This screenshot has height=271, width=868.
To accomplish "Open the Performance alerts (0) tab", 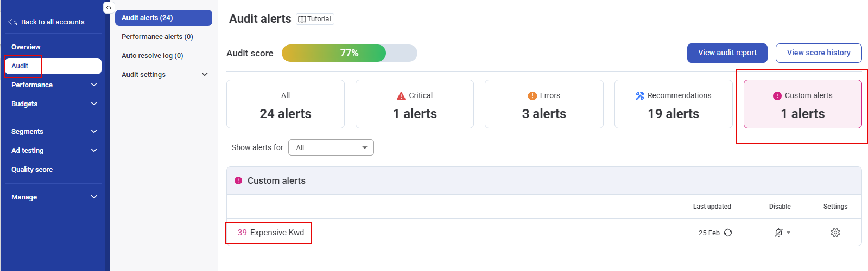I will click(x=157, y=37).
